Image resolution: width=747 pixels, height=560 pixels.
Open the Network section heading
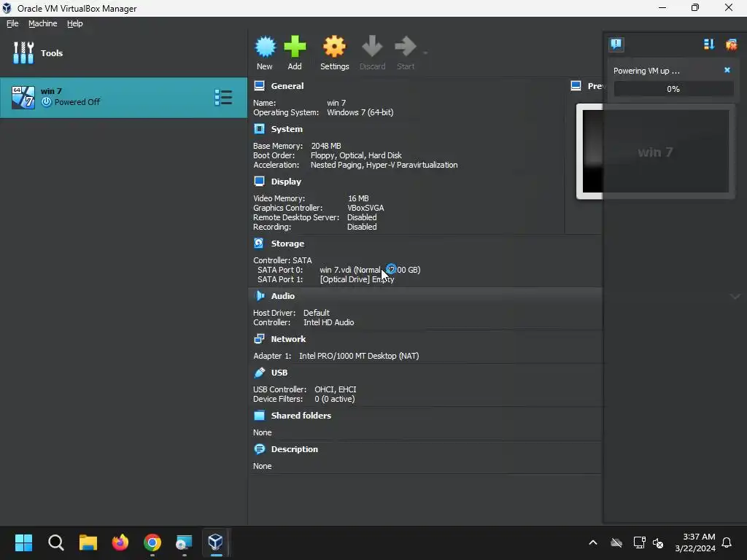point(288,339)
